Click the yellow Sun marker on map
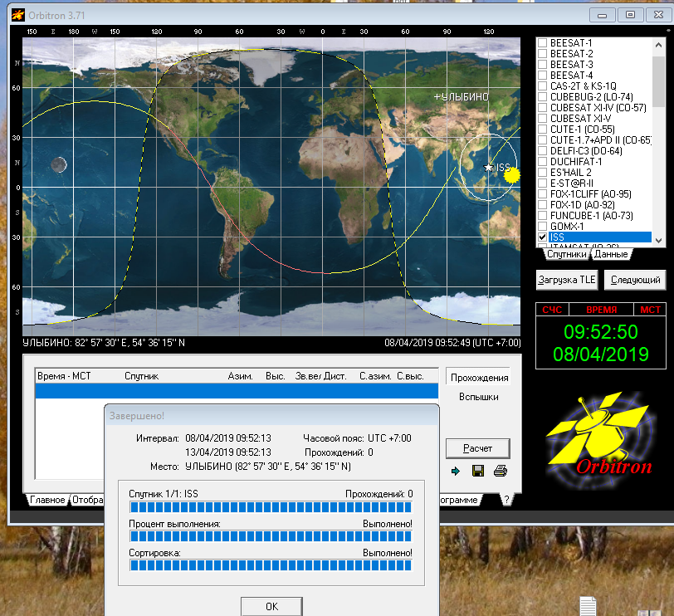674x616 pixels. 511,175
